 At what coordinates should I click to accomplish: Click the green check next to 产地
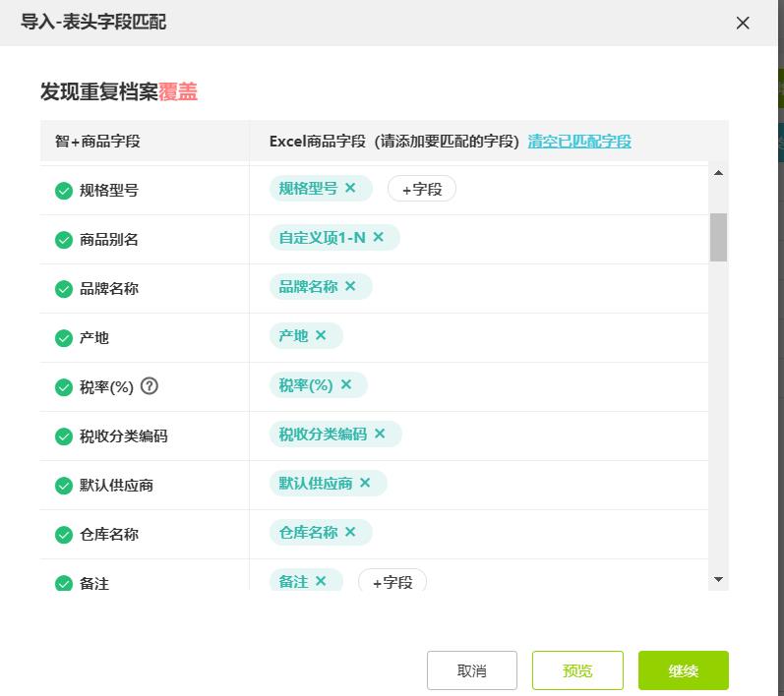[x=64, y=338]
